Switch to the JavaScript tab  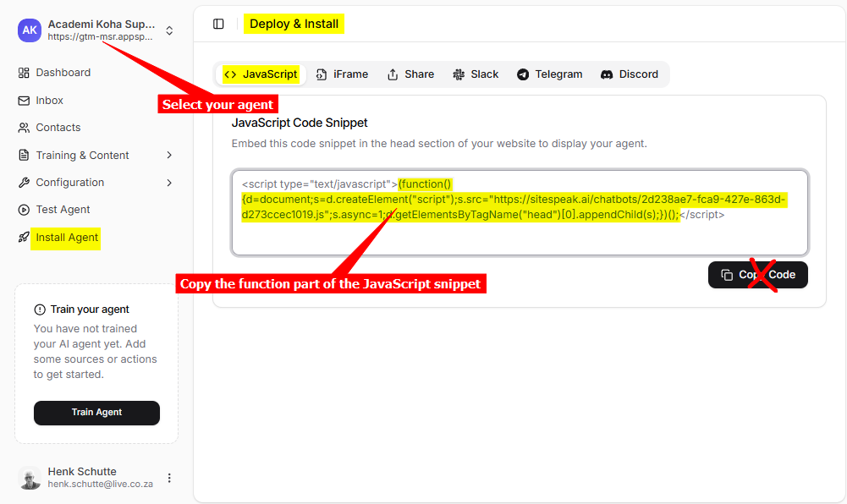[261, 74]
